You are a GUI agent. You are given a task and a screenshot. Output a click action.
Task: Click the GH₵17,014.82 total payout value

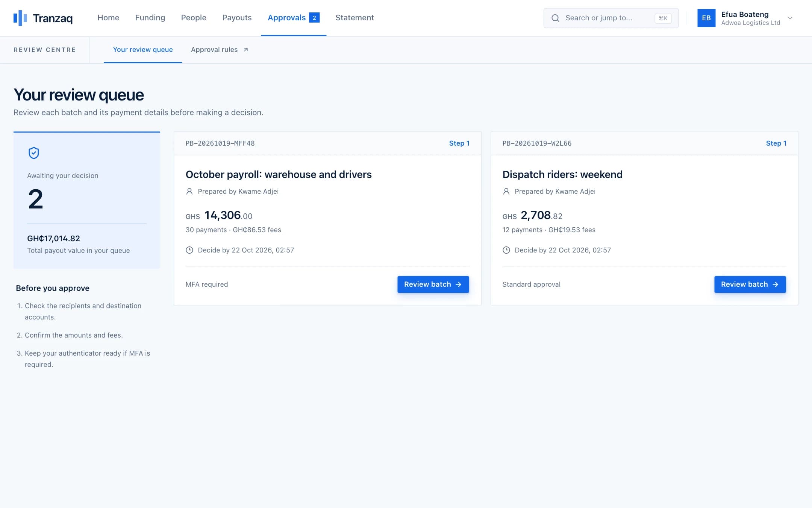[x=53, y=239]
